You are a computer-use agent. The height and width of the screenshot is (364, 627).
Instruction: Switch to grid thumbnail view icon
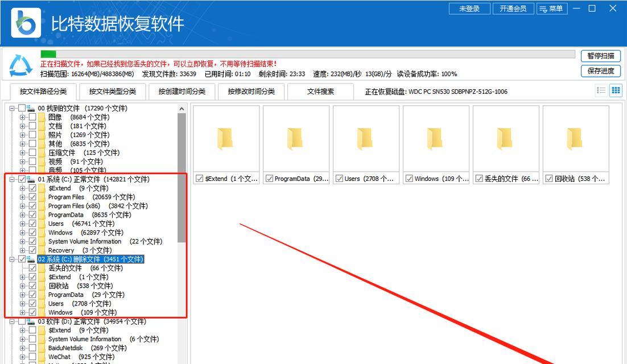point(616,90)
